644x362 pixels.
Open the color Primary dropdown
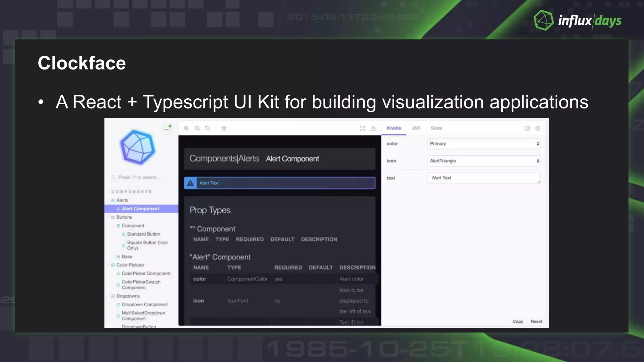484,144
